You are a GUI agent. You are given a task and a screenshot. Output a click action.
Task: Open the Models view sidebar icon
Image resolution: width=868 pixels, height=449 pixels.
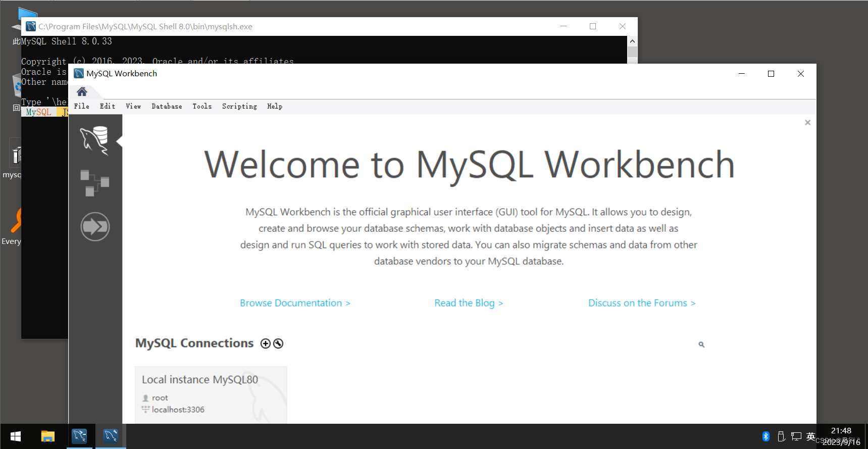[x=94, y=183]
